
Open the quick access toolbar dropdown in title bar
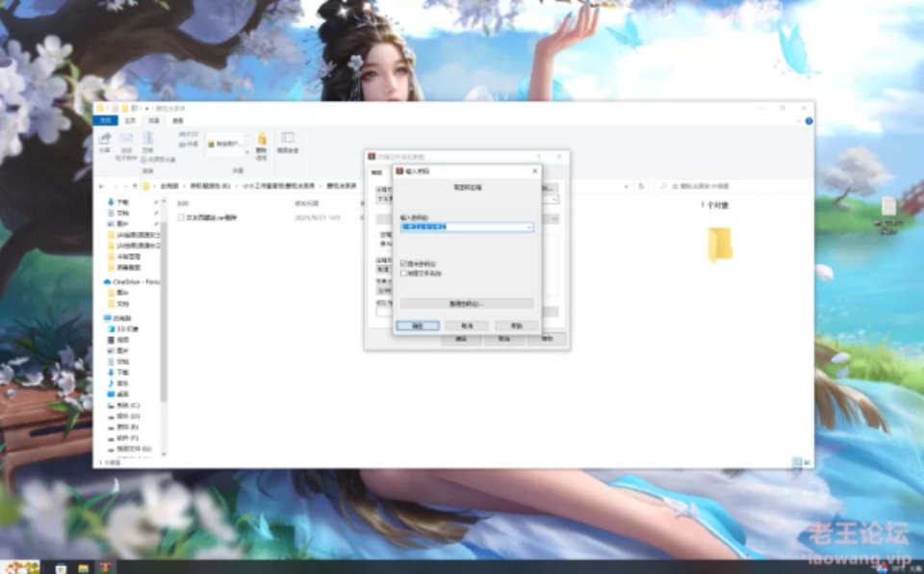pyautogui.click(x=146, y=109)
